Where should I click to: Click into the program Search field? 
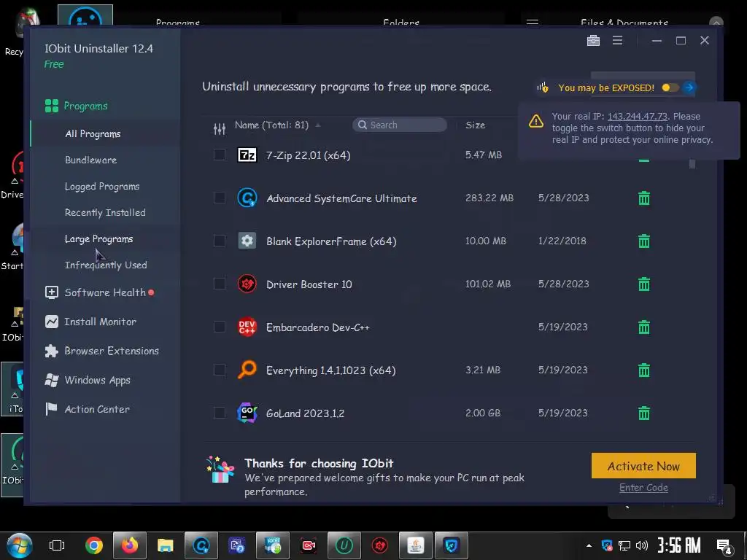point(400,125)
